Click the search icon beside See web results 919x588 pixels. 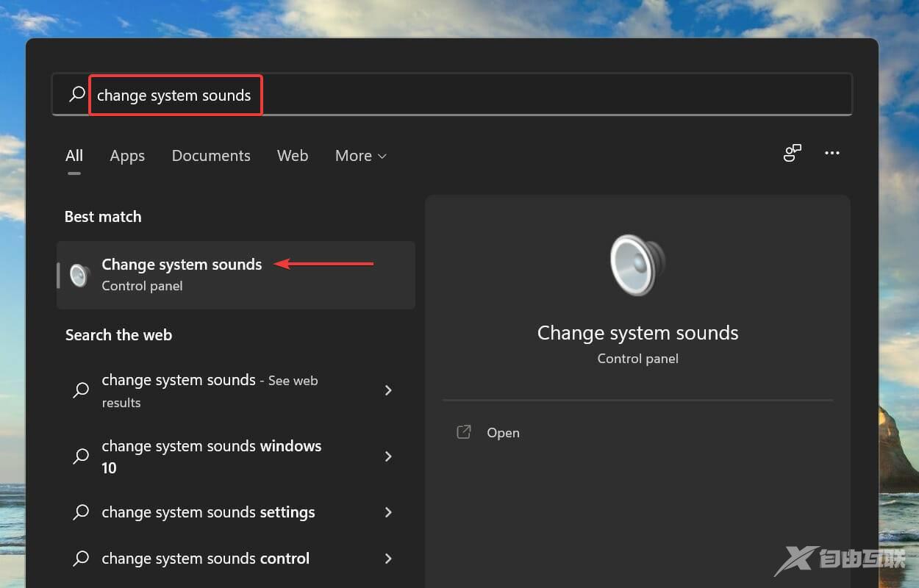(x=81, y=390)
